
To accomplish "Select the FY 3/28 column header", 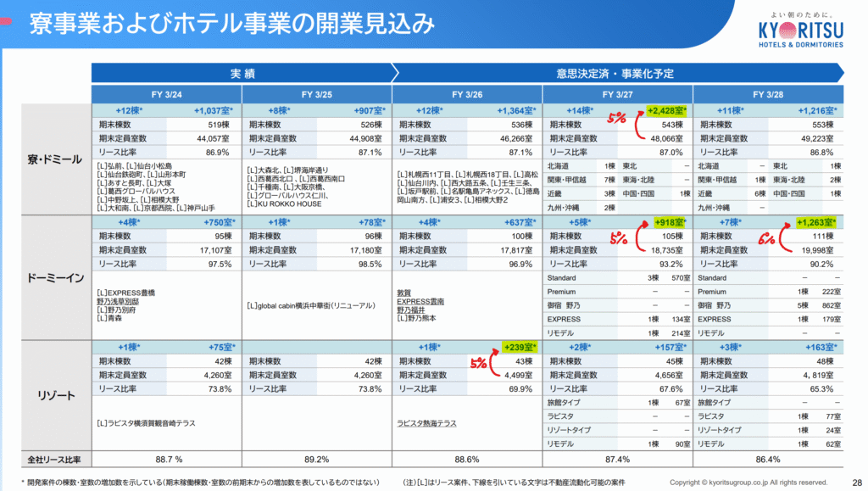I will pyautogui.click(x=768, y=93).
